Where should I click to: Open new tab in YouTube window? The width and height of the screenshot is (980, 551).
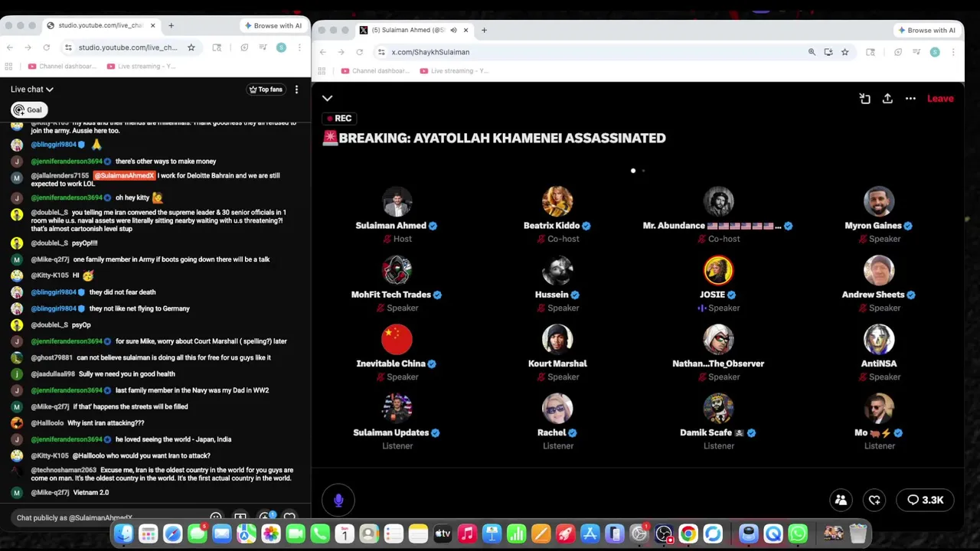coord(171,25)
